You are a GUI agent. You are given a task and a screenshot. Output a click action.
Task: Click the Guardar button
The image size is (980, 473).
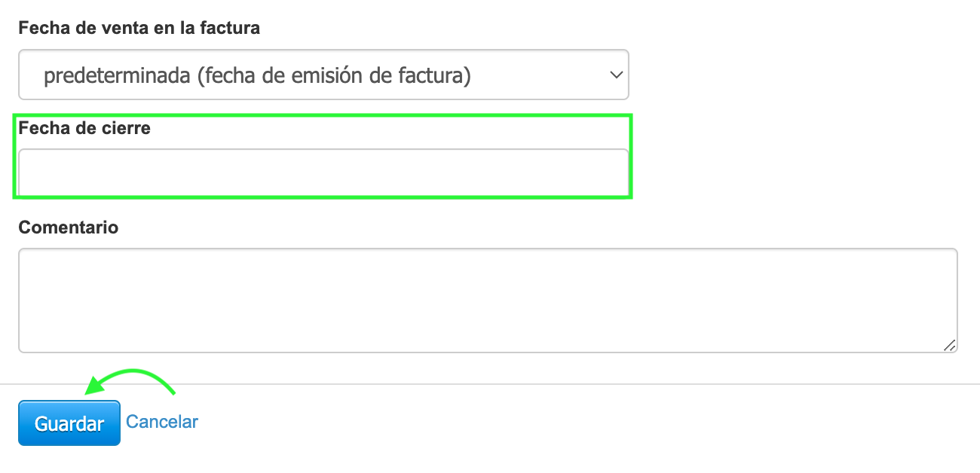coord(69,423)
